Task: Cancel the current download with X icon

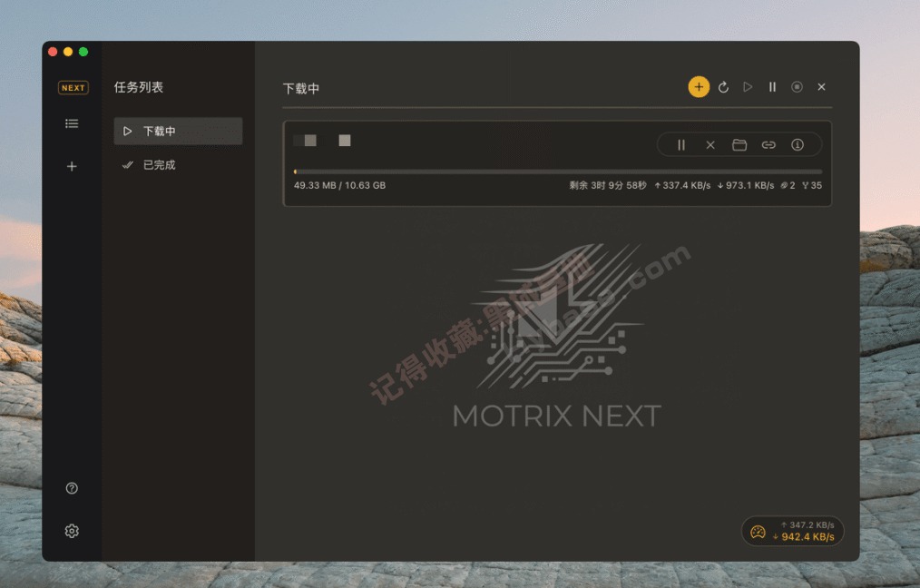Action: pyautogui.click(x=710, y=144)
